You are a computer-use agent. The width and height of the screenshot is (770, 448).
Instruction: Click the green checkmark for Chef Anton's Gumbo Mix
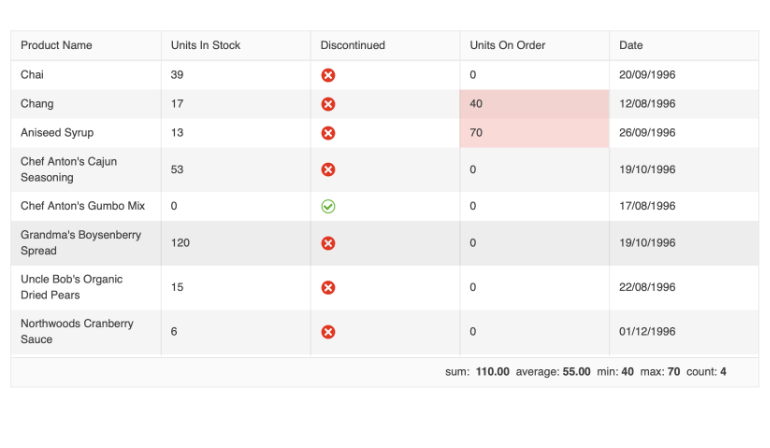click(x=328, y=206)
